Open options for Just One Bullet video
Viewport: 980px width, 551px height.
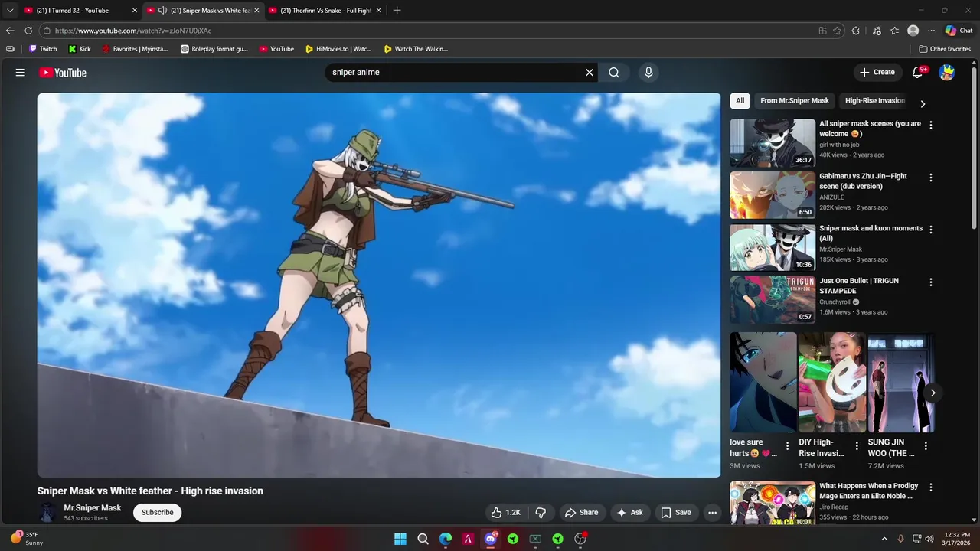click(931, 282)
